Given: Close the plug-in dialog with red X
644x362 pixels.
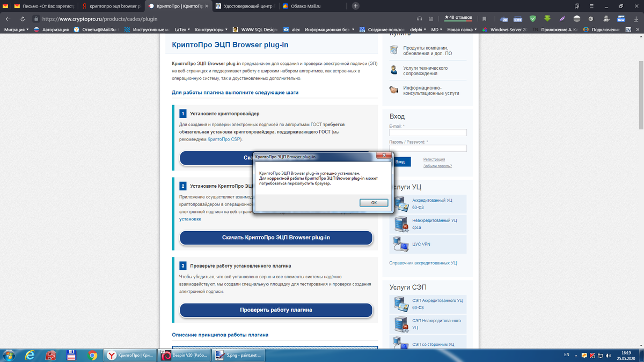Looking at the screenshot, I should pyautogui.click(x=383, y=156).
